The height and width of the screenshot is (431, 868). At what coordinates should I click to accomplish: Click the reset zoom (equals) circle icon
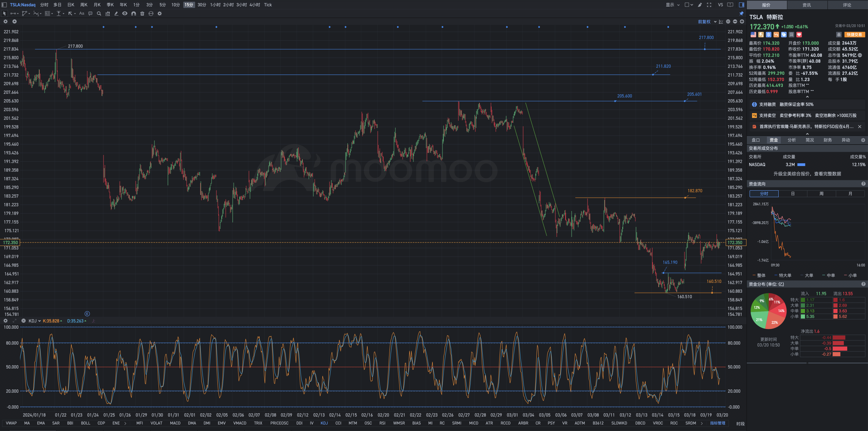(728, 21)
